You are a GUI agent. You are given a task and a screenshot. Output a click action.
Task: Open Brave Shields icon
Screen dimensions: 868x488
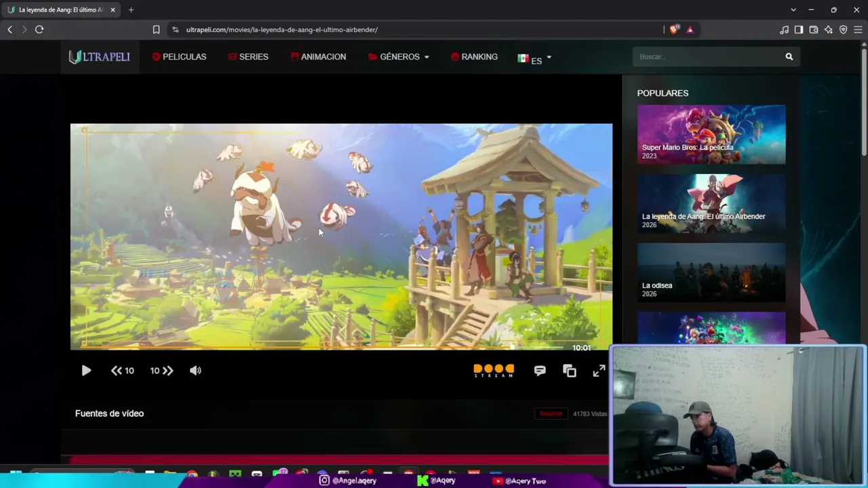tap(673, 30)
